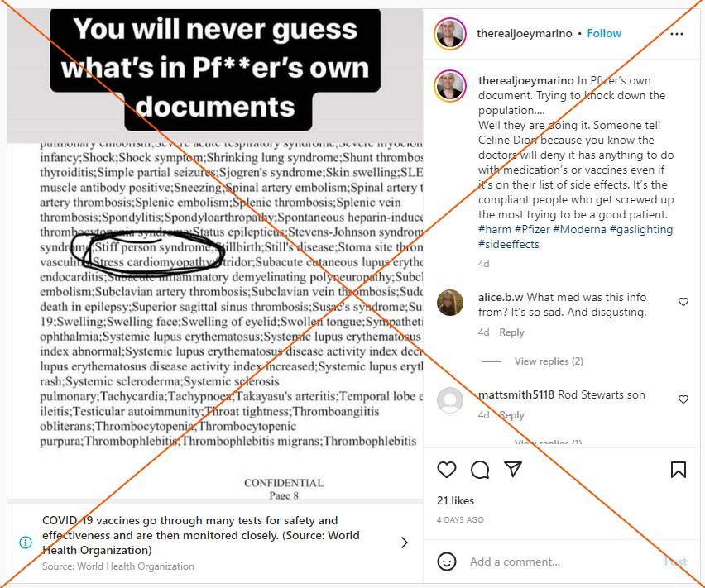Open the three-dots more options menu
705x588 pixels.
(676, 34)
